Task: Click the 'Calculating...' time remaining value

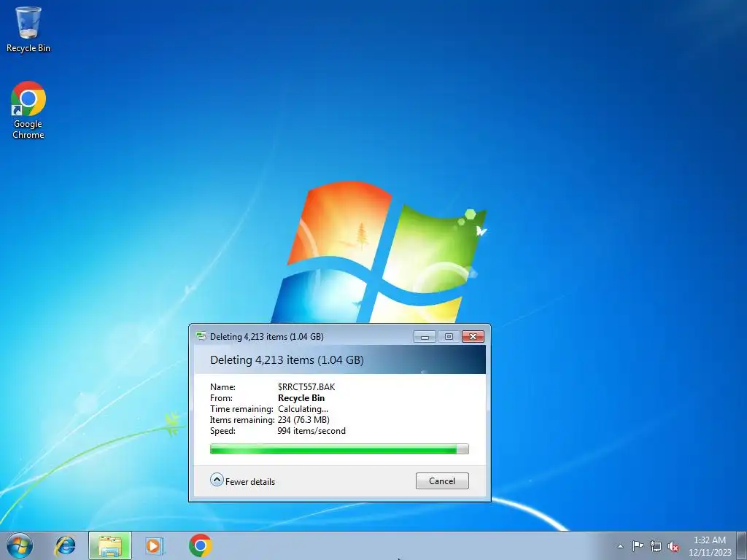Action: coord(303,409)
